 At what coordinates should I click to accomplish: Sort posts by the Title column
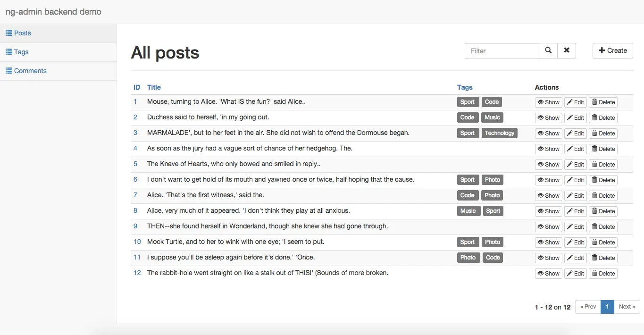(x=154, y=87)
